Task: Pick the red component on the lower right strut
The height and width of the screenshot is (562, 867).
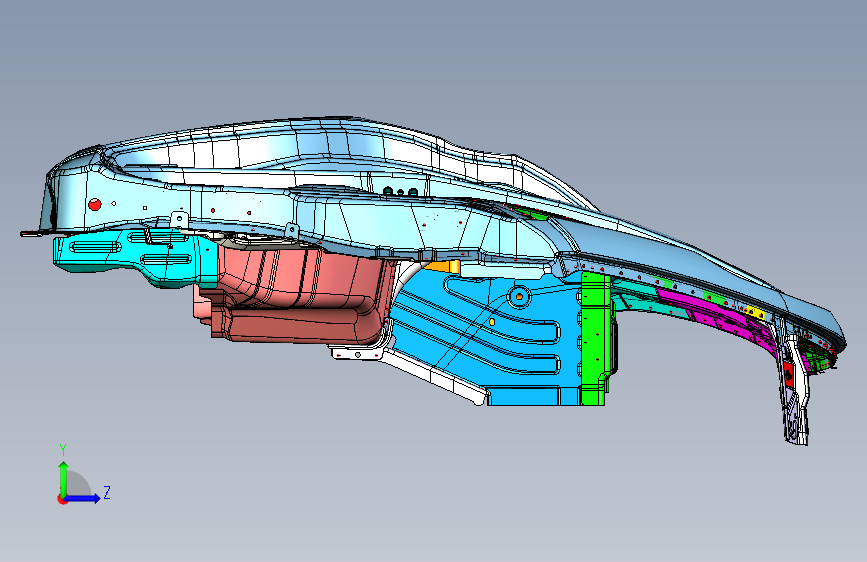Action: [x=788, y=374]
